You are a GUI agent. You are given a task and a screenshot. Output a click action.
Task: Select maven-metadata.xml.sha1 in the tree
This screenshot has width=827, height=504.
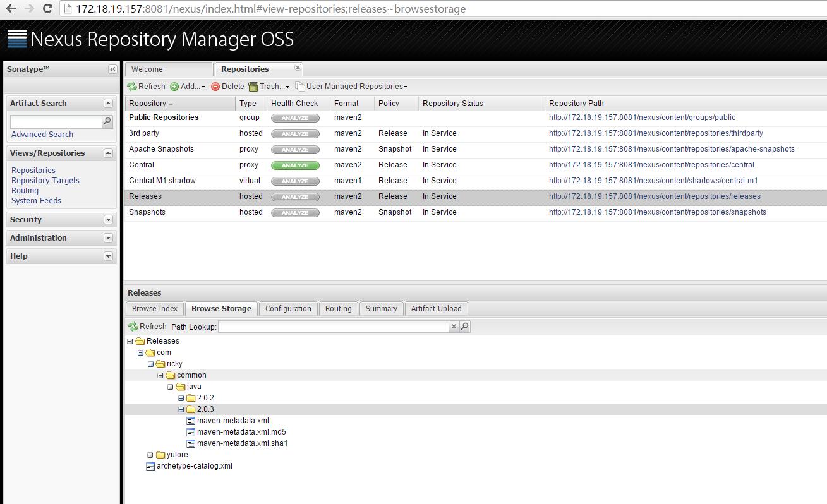pyautogui.click(x=243, y=443)
